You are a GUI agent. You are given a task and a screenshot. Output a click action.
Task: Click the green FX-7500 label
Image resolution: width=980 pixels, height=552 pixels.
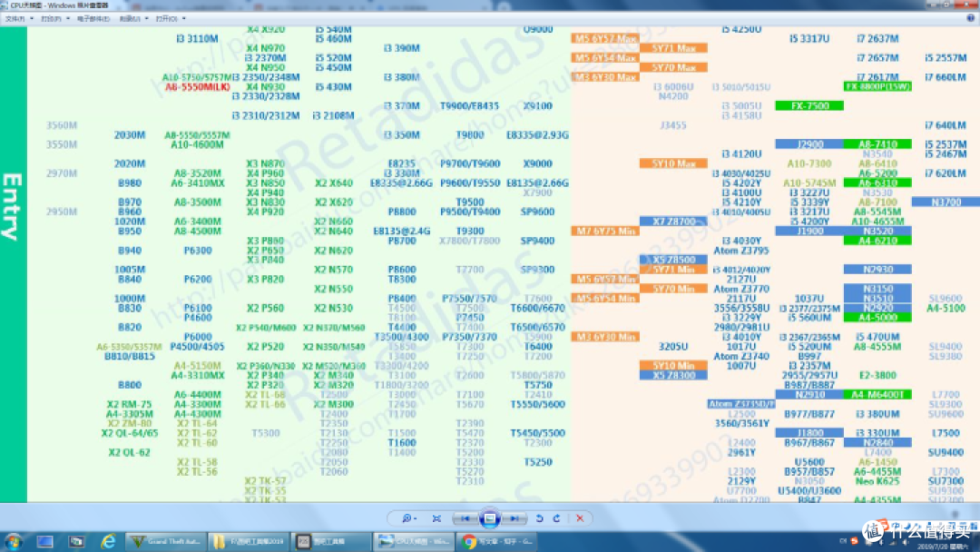point(809,105)
